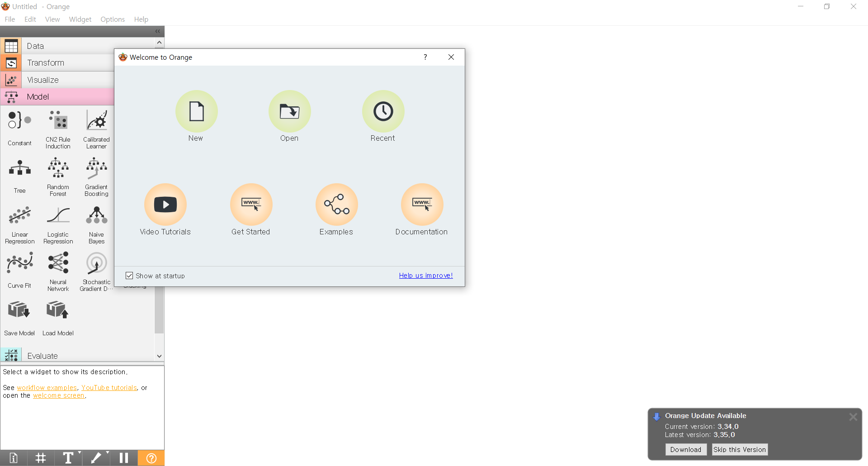Click the orange help button
The width and height of the screenshot is (868, 466).
(151, 458)
